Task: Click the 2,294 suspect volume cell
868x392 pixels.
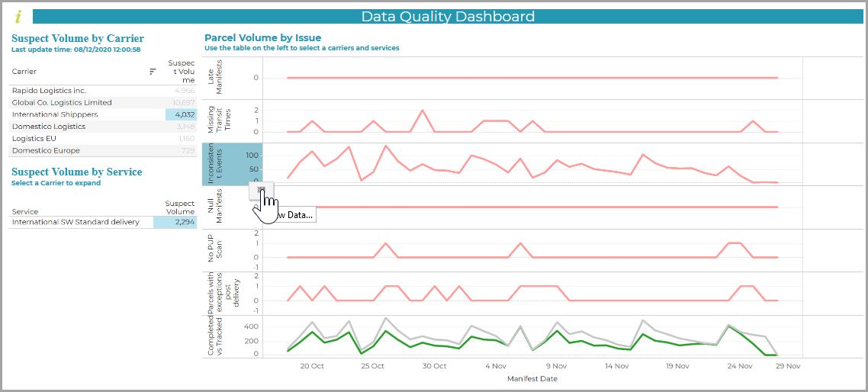Action: coord(175,222)
